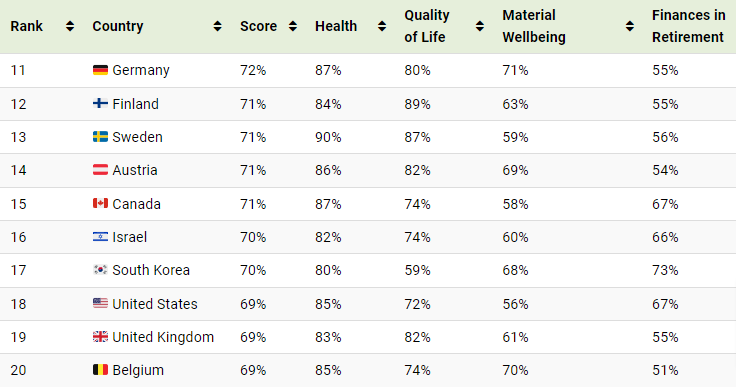Screen dimensions: 736x387
Task: Select the United States row name
Action: (x=155, y=304)
